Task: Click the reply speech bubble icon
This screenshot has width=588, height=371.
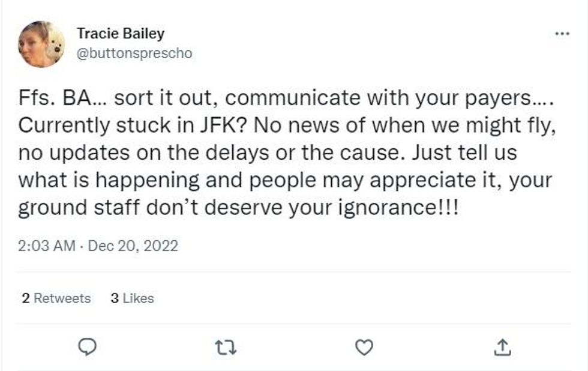Action: click(x=88, y=346)
